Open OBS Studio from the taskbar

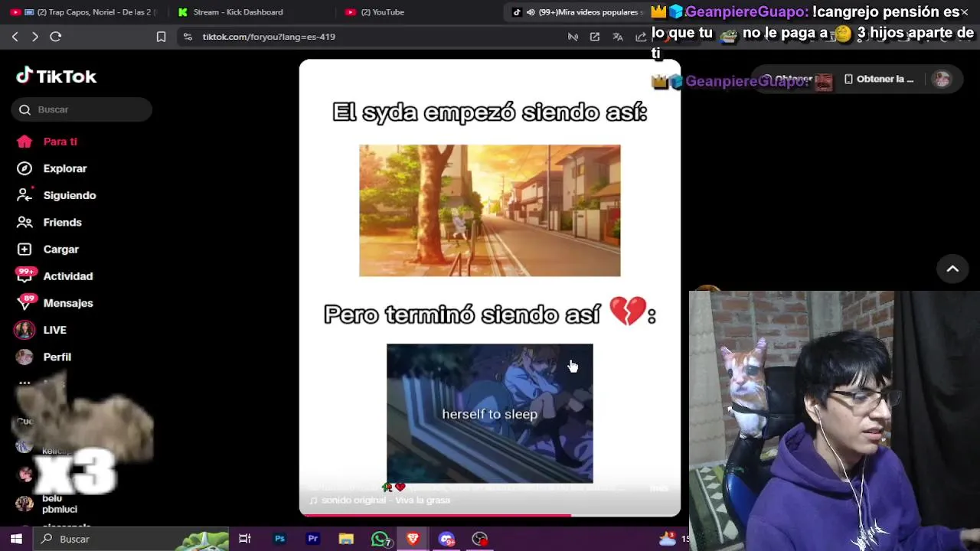pos(480,539)
